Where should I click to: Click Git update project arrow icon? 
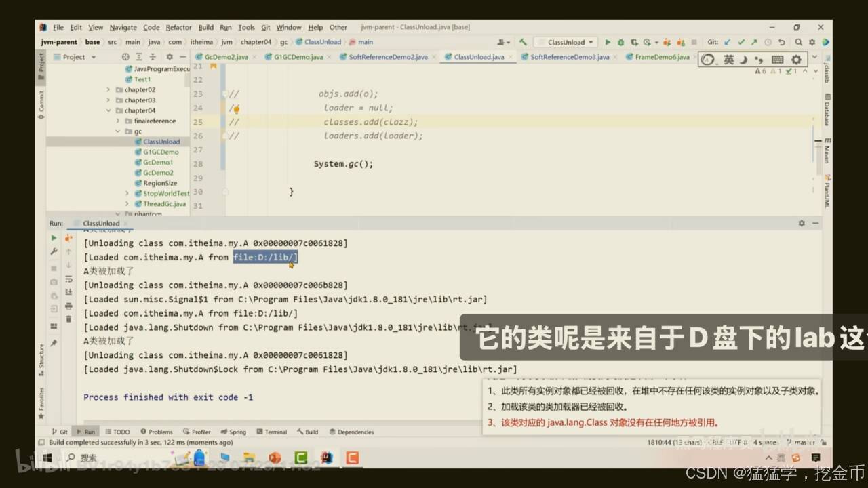click(x=728, y=42)
